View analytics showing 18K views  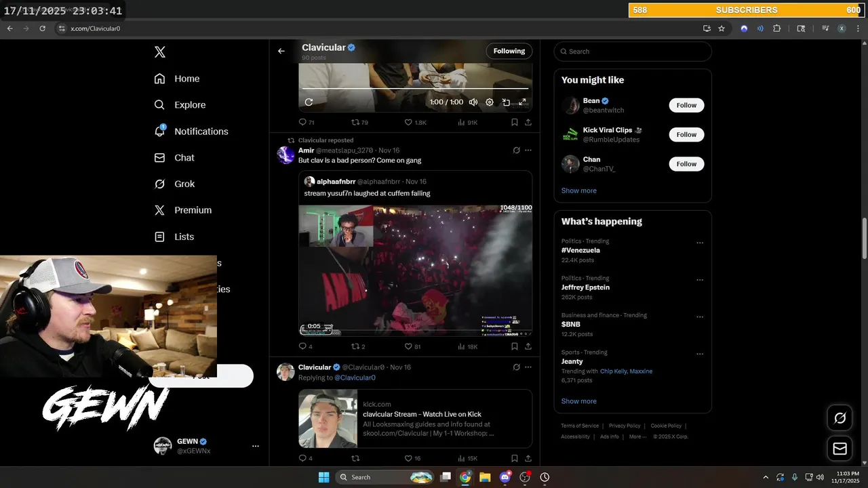click(x=468, y=346)
